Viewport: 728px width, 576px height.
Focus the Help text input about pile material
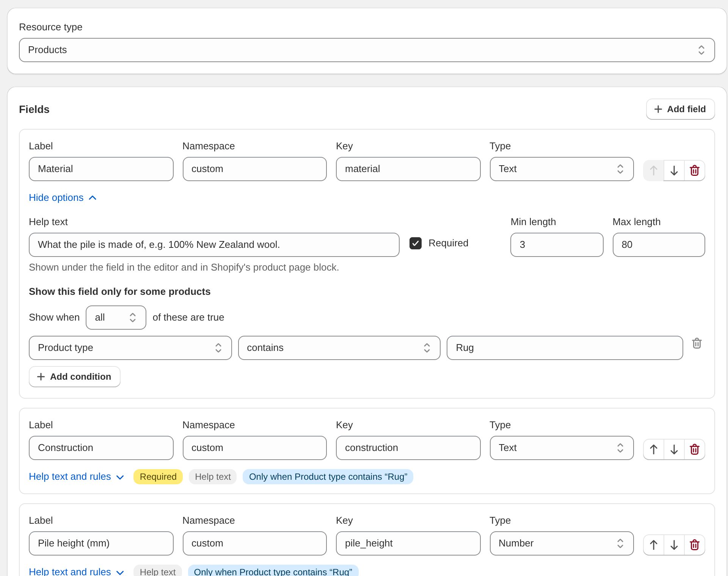[x=214, y=245]
